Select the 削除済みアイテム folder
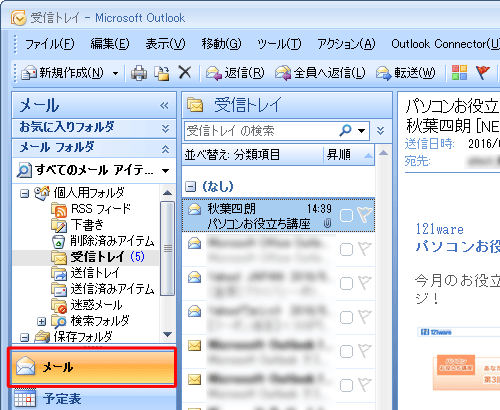500x410 pixels. click(x=112, y=241)
